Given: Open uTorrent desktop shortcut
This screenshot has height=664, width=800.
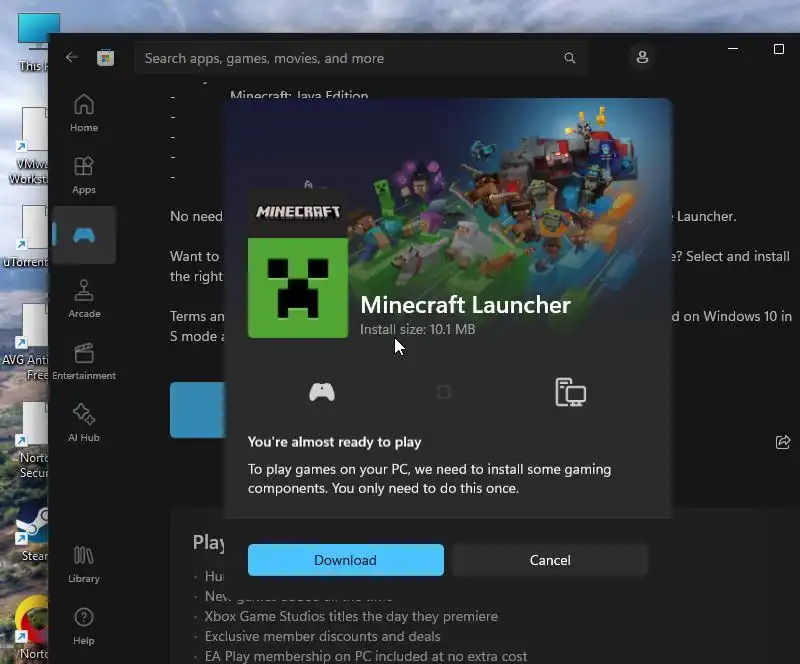Looking at the screenshot, I should [26, 236].
